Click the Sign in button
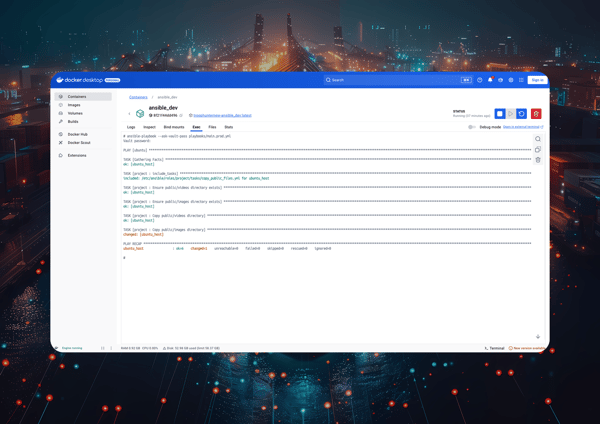 pos(537,80)
